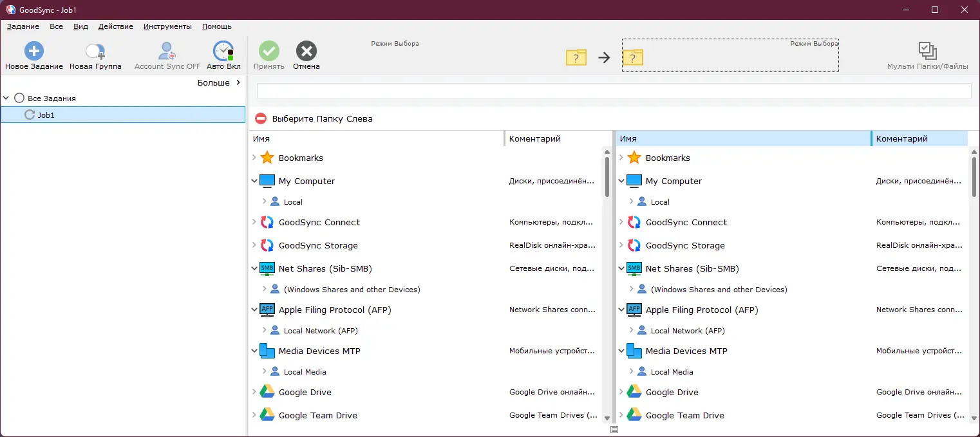The width and height of the screenshot is (980, 437).
Task: Click Bookmarks star icon in left pane
Action: coord(267,158)
